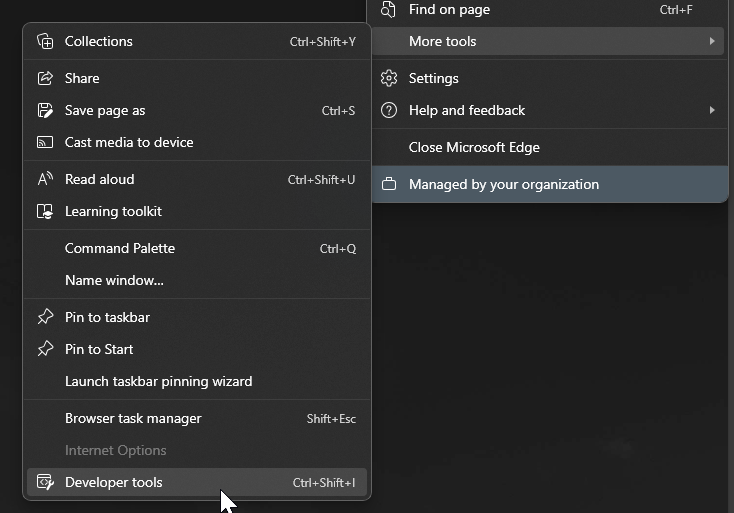This screenshot has width=734, height=513.
Task: Click the Save page as disk icon
Action: point(45,110)
